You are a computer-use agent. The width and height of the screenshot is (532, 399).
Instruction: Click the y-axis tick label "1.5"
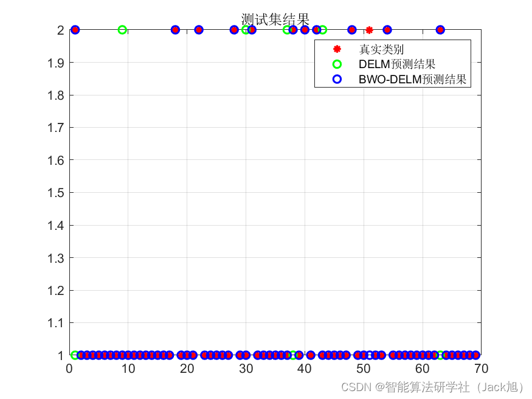[56, 193]
